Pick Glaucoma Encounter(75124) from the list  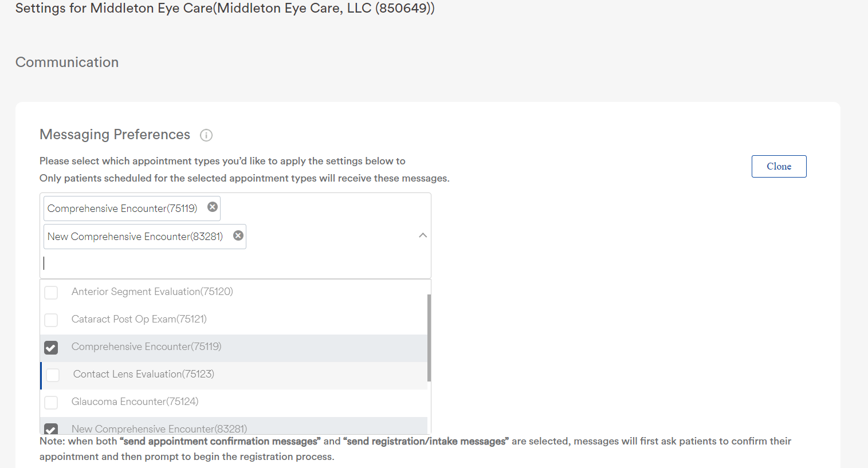click(135, 402)
